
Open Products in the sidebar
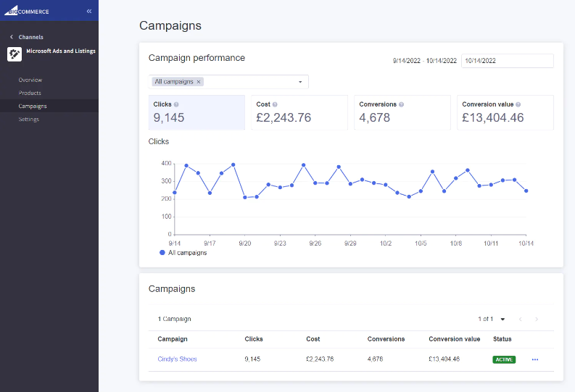click(30, 93)
